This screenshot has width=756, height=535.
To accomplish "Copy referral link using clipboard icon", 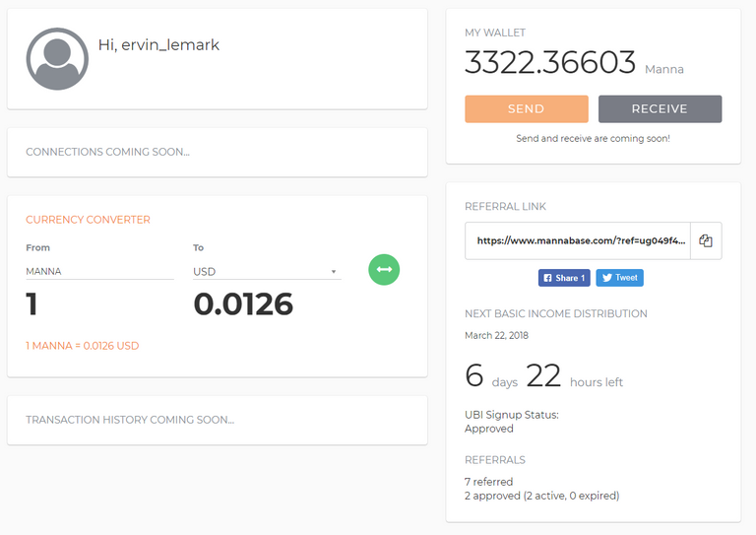I will pos(706,240).
